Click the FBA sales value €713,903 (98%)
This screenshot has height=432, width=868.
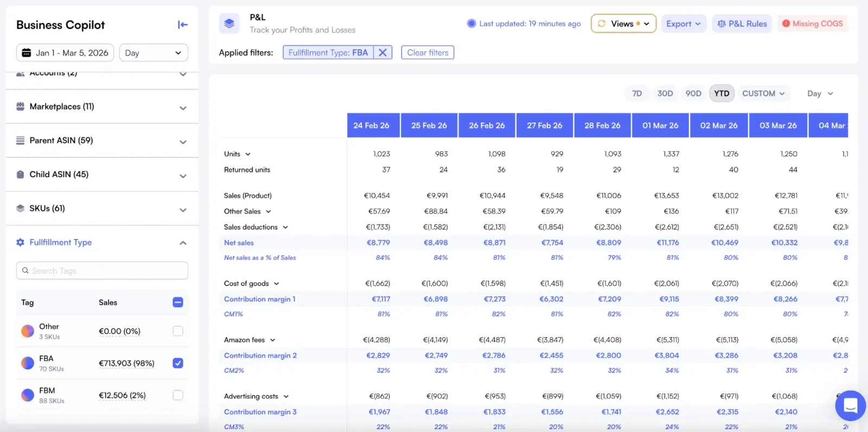126,363
